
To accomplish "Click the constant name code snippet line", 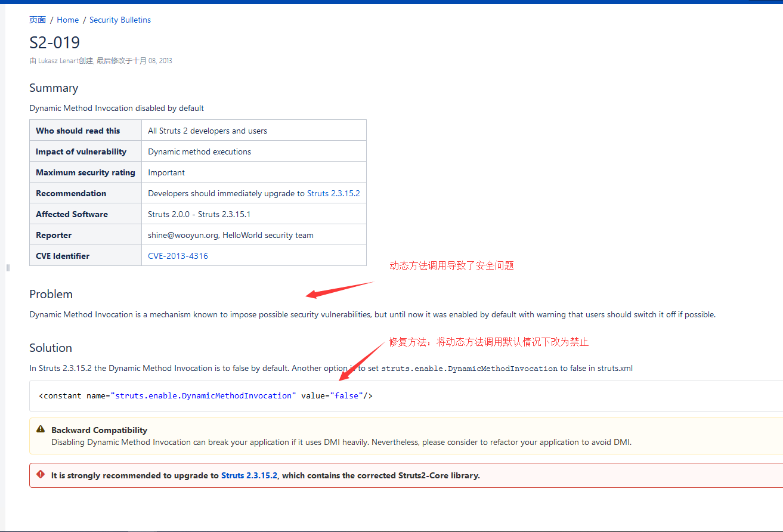I will (206, 395).
